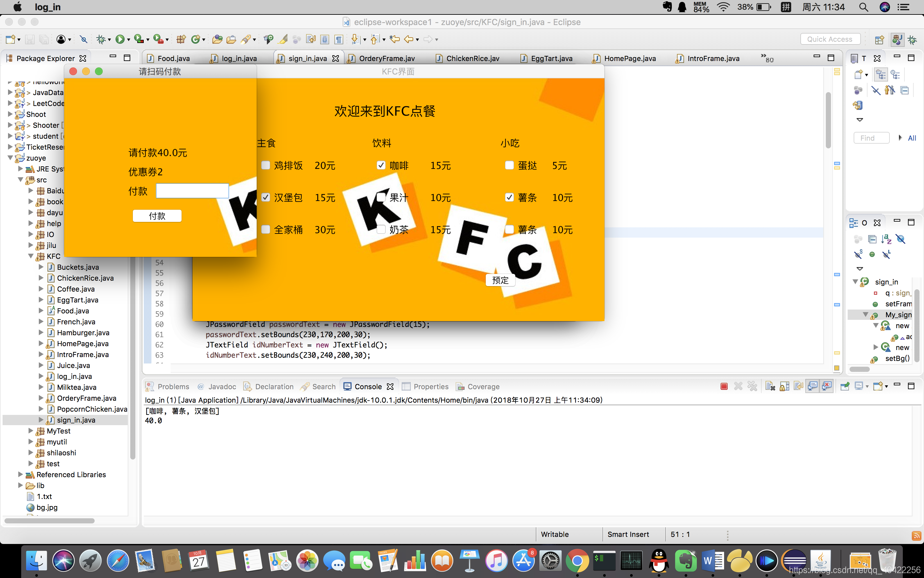Viewport: 924px width, 578px height.
Task: Click the Open Type toolbar icon
Action: [x=217, y=39]
